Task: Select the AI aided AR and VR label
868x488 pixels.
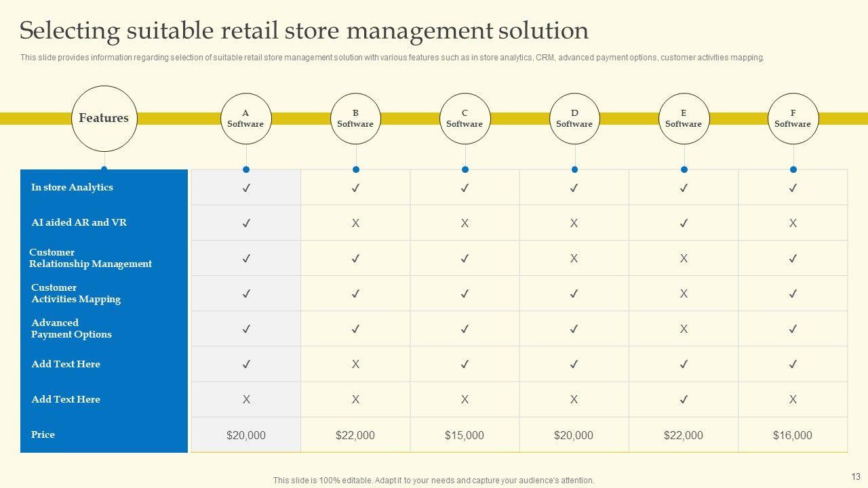Action: tap(79, 223)
